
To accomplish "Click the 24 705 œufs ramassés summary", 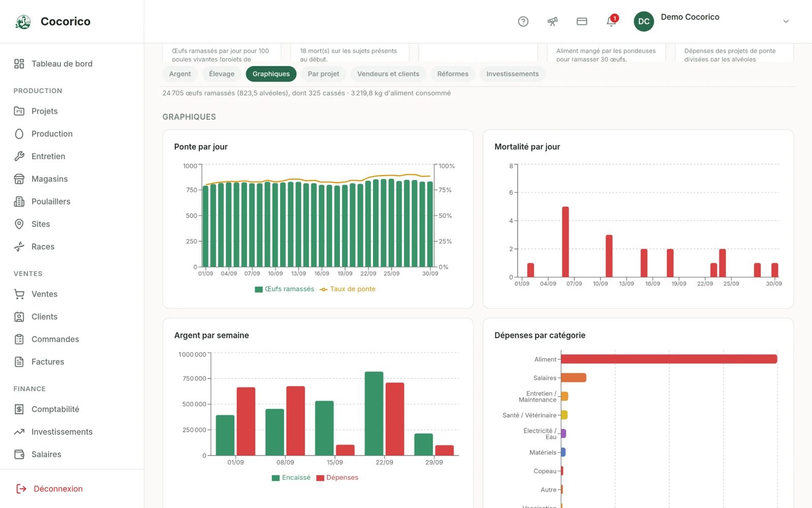I will pos(307,93).
